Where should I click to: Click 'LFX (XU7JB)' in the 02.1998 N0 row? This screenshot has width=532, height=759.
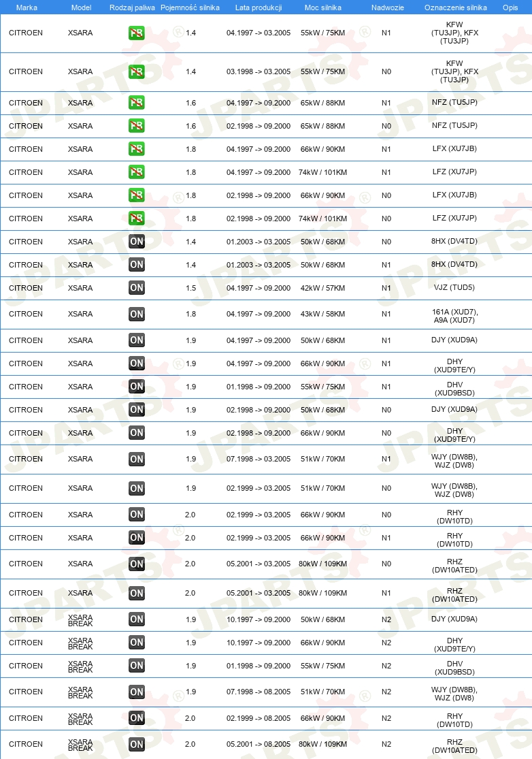pyautogui.click(x=454, y=195)
